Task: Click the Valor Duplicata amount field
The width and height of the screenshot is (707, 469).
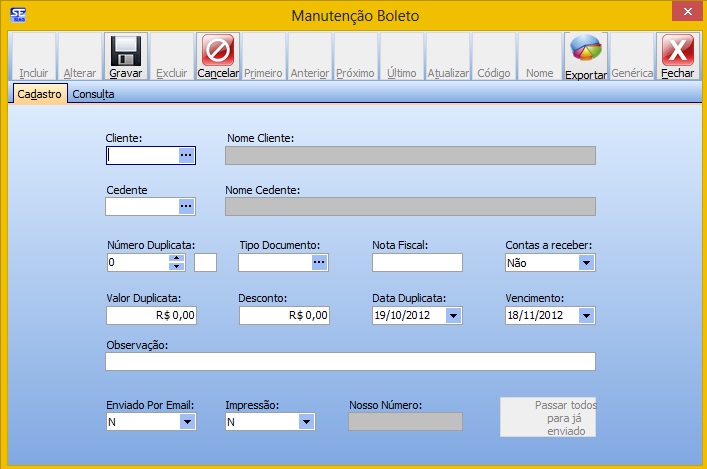Action: pyautogui.click(x=152, y=315)
